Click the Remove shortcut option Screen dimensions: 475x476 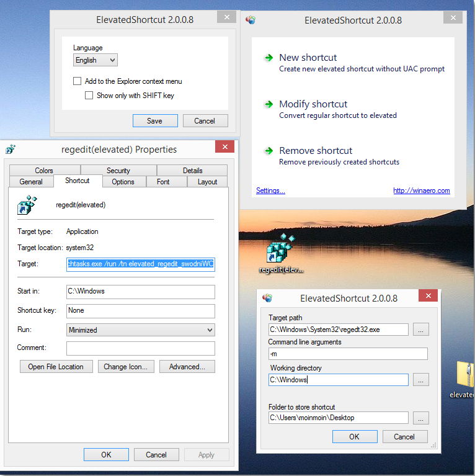332,156
